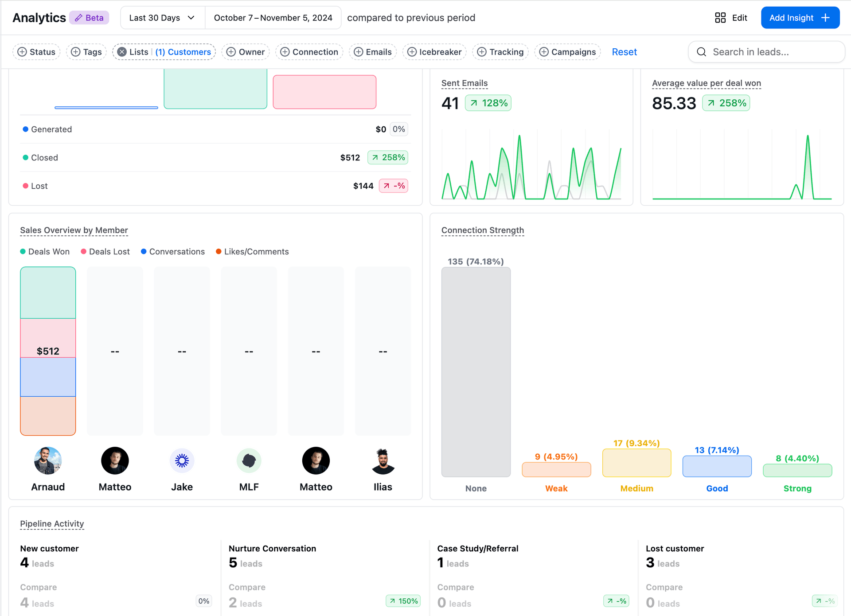851x616 pixels.
Task: Toggle the Deals Lost legend item
Action: pos(105,252)
